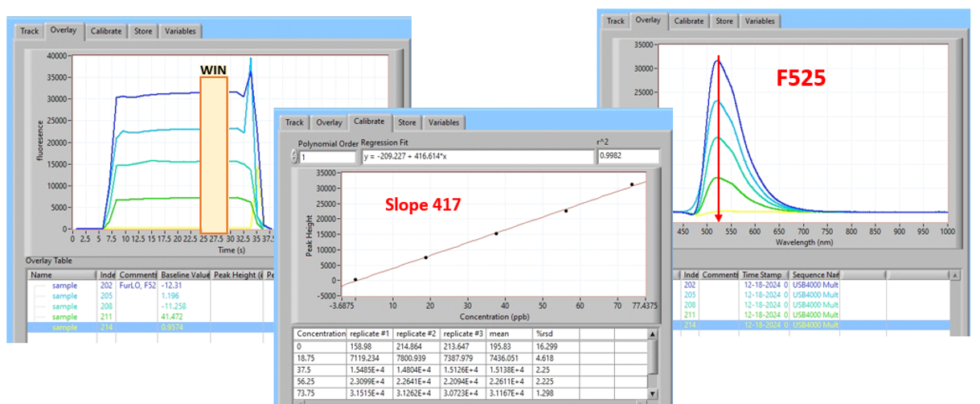Click the Regression Fit equation field
This screenshot has height=404, width=980.
477,157
